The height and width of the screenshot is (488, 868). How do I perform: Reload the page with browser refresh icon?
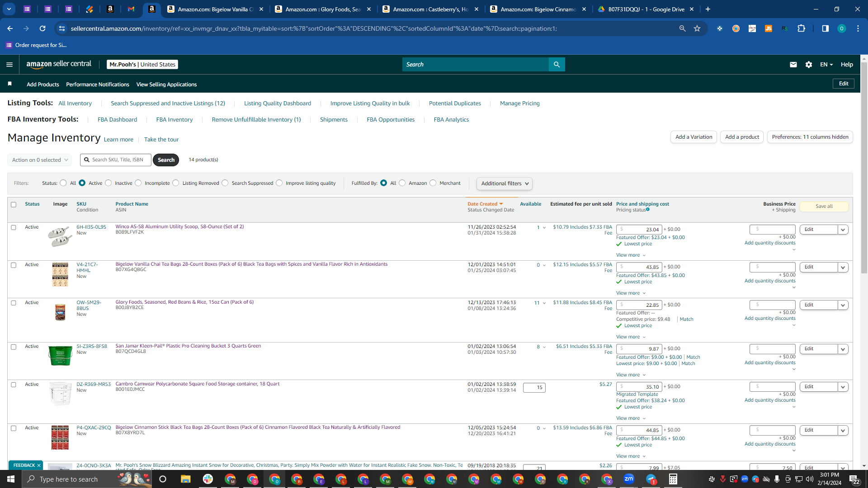coord(42,28)
